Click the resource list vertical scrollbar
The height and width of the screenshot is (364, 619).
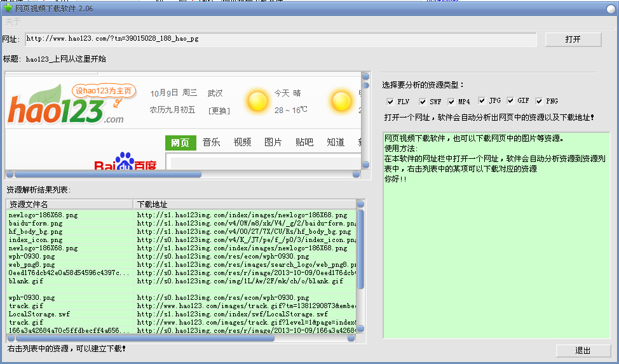pos(360,266)
